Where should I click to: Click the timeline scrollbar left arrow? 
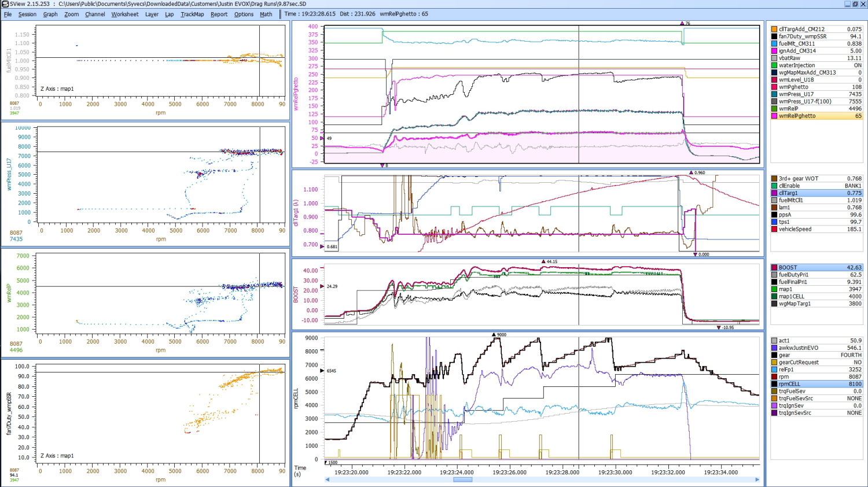tap(328, 479)
